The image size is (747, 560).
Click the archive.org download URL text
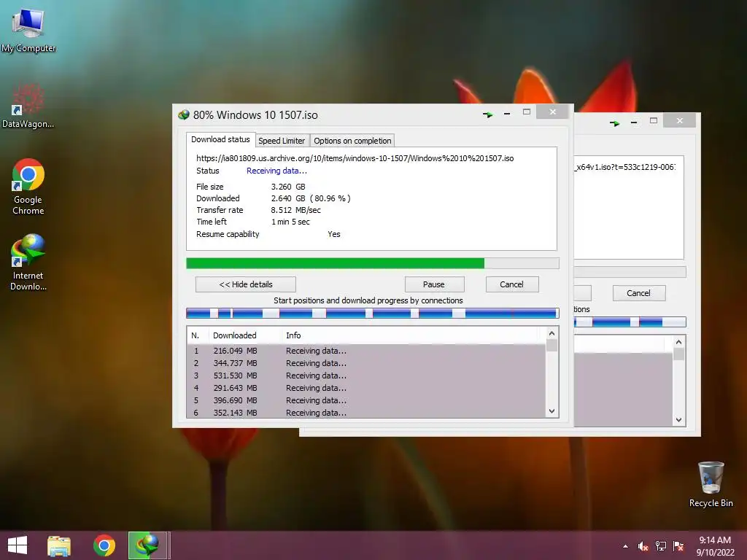355,158
